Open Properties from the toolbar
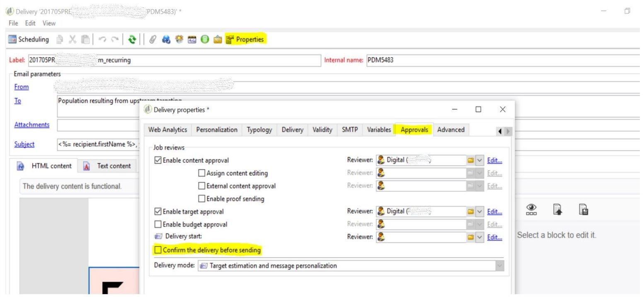This screenshot has height=297, width=644. pos(246,40)
